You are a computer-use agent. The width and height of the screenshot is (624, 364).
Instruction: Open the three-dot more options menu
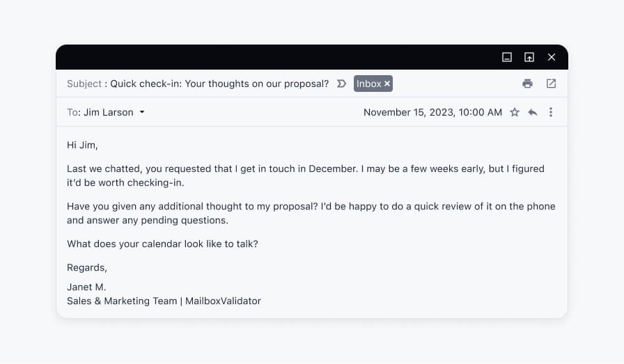point(551,112)
